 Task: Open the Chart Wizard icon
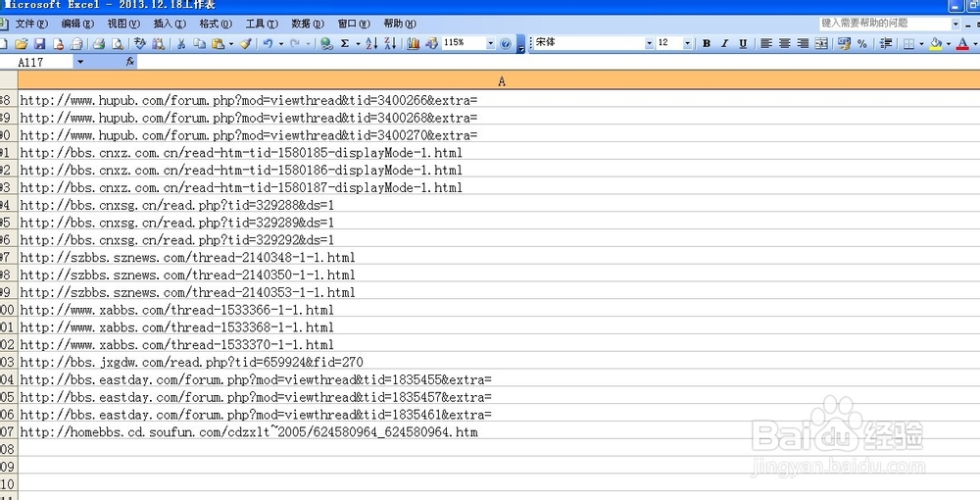point(414,44)
